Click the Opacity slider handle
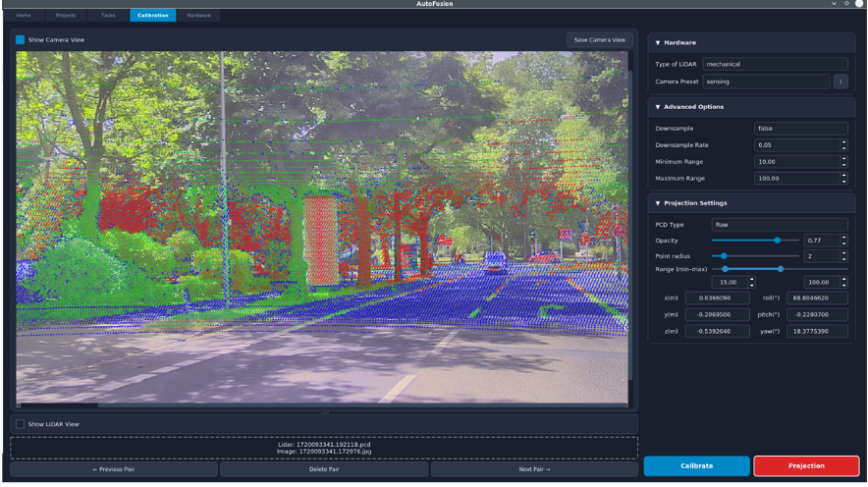 [777, 241]
